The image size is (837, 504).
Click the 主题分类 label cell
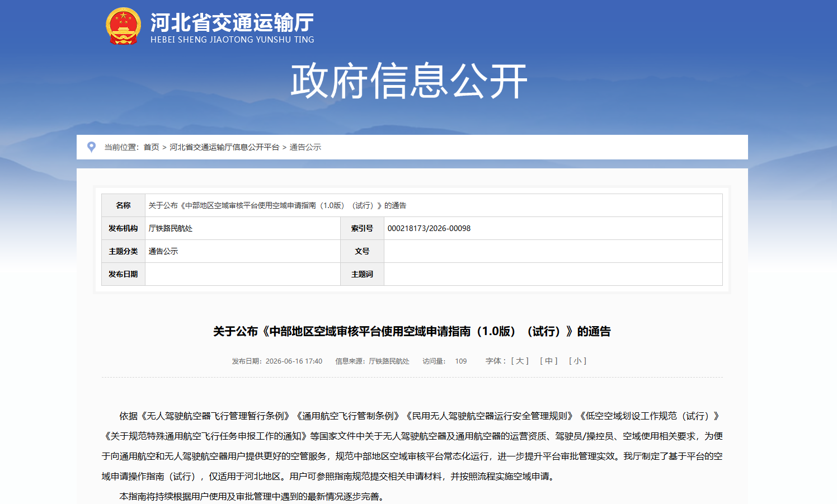123,251
